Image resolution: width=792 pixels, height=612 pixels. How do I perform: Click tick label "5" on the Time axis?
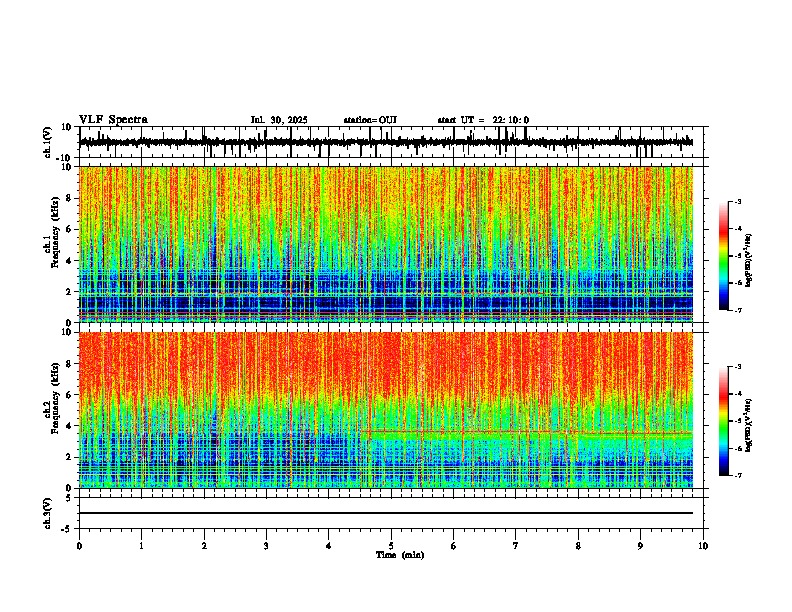click(391, 546)
